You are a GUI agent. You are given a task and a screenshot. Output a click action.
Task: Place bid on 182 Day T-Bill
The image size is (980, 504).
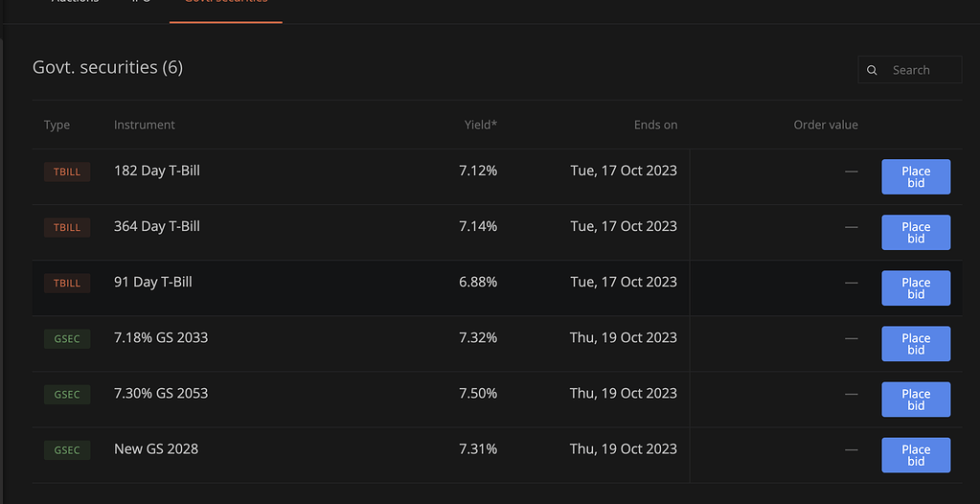pyautogui.click(x=916, y=177)
